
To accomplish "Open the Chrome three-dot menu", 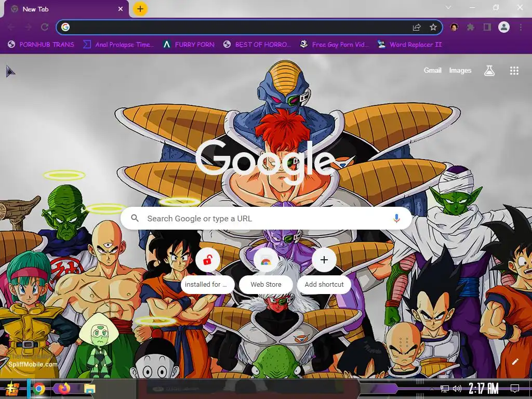I will click(521, 27).
